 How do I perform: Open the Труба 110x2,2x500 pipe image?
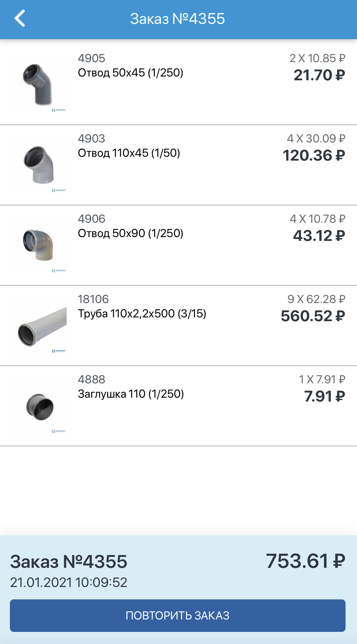[38, 325]
